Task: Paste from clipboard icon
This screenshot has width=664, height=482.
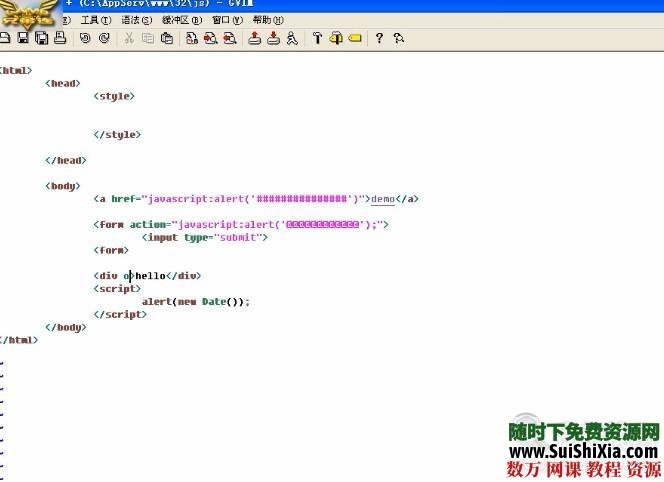Action: 167,38
